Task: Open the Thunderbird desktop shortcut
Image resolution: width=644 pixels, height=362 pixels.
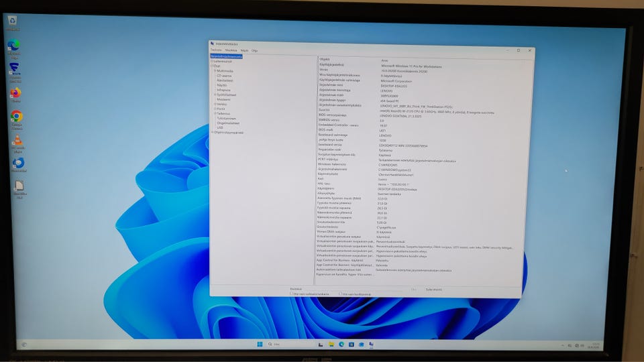Action: tap(19, 165)
